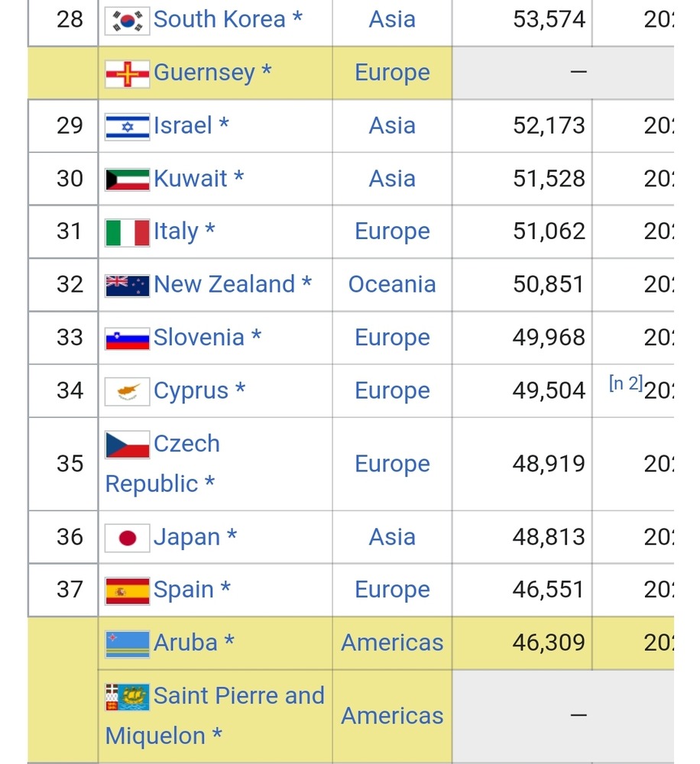Screen dimensions: 700x764
Task: Click the Aruba flag icon
Action: tap(128, 643)
